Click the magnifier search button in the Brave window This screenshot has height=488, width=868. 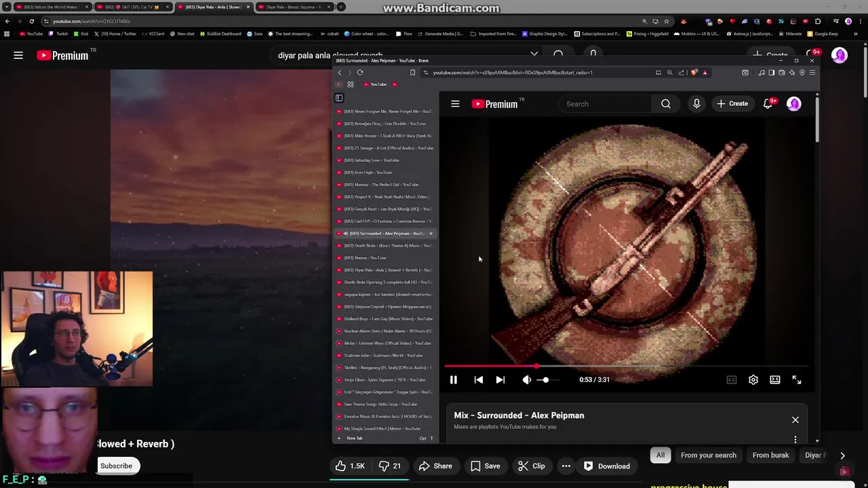[666, 104]
